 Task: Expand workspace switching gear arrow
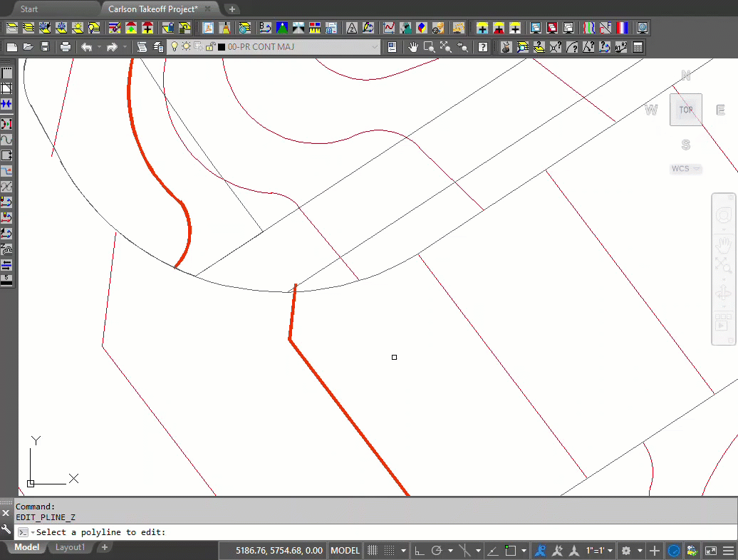pos(640,550)
